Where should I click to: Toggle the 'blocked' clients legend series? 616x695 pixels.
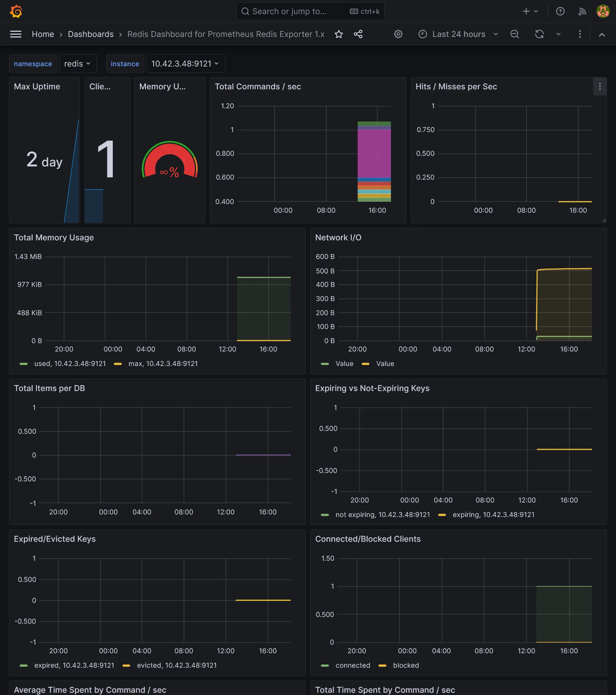[x=405, y=665]
